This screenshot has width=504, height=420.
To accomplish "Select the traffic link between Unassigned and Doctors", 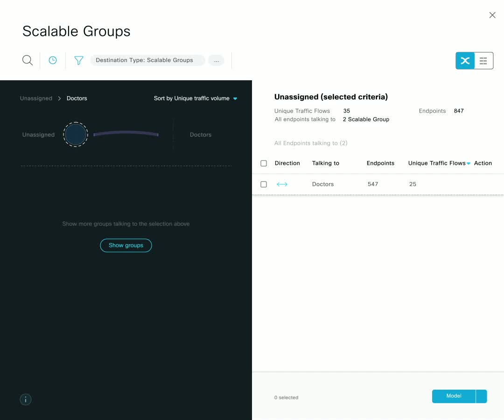I will (126, 133).
